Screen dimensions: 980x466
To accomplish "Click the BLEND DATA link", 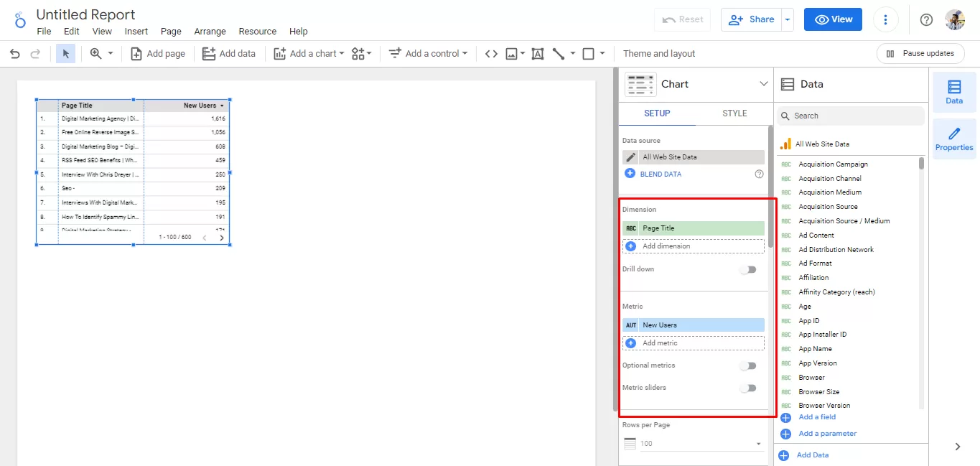I will 661,174.
